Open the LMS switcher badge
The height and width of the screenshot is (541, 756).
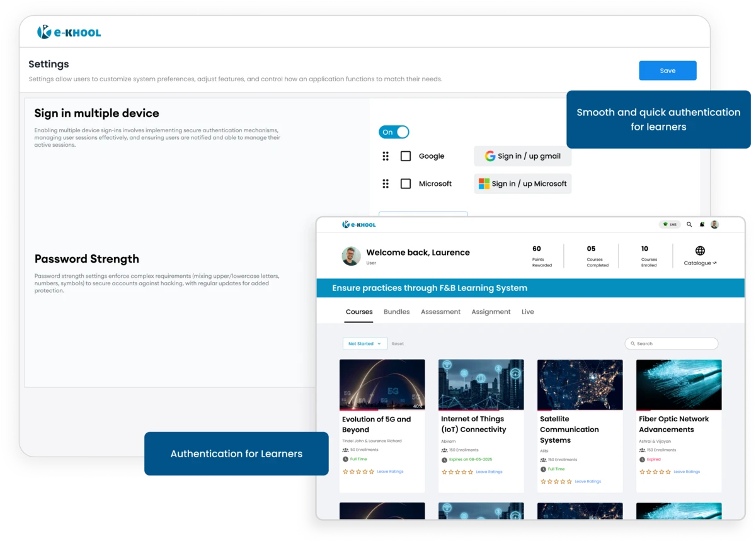coord(670,224)
